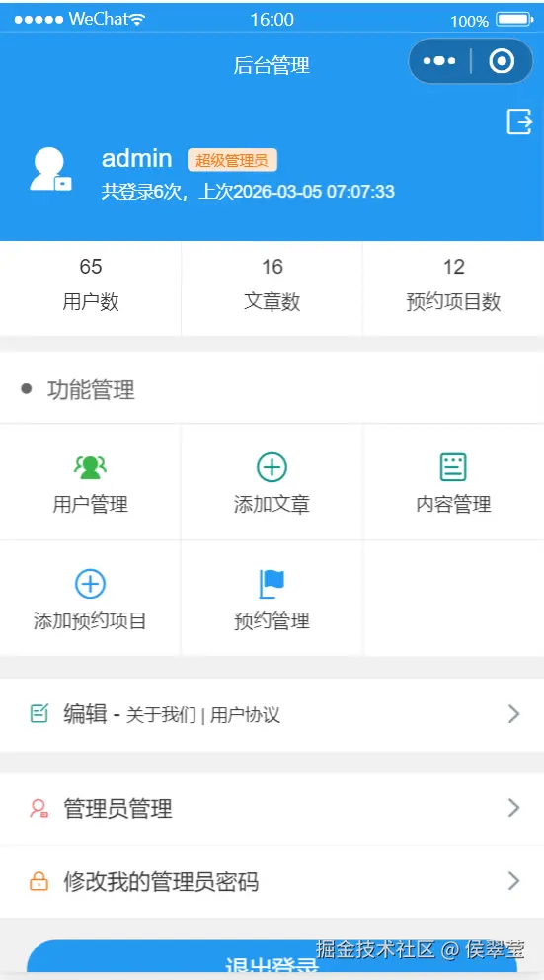Open 修改我的管理员密码 text link
544x980 pixels.
pos(161,882)
